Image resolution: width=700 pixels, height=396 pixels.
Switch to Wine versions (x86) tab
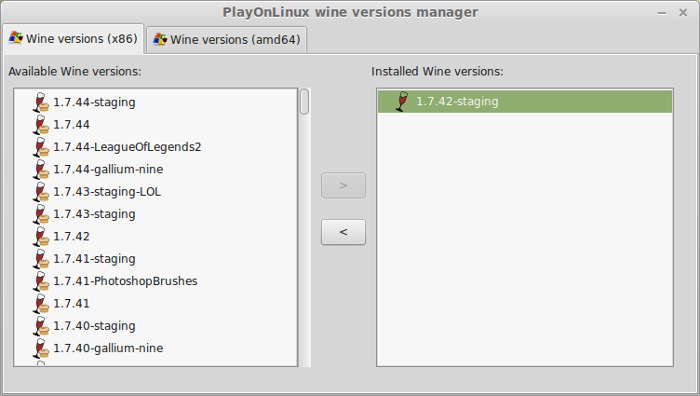[x=73, y=39]
